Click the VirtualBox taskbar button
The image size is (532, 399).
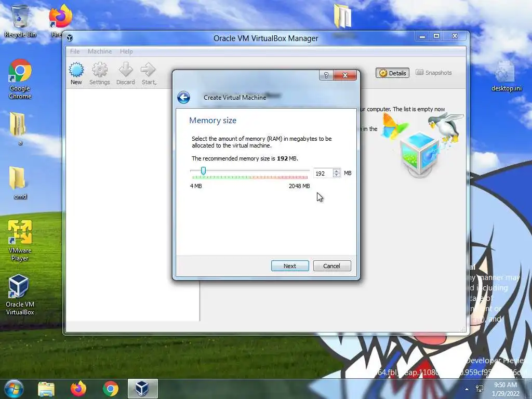142,389
